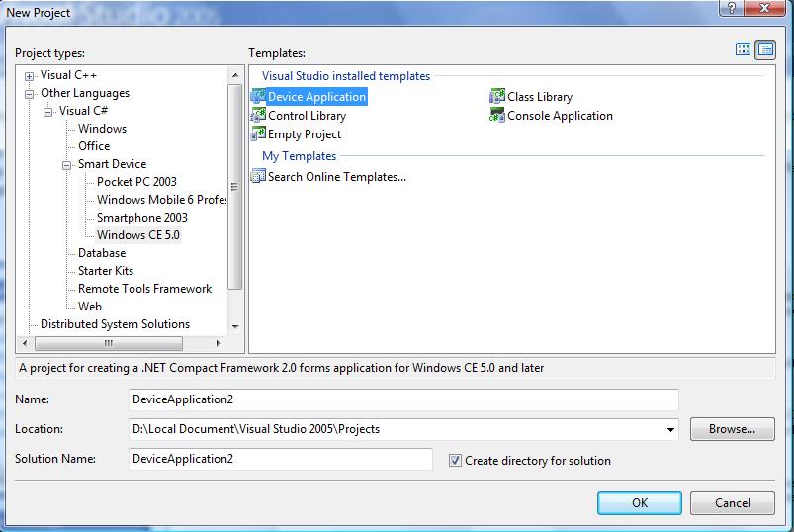The width and height of the screenshot is (794, 532).
Task: Open Search Online Templates icon
Action: click(258, 176)
